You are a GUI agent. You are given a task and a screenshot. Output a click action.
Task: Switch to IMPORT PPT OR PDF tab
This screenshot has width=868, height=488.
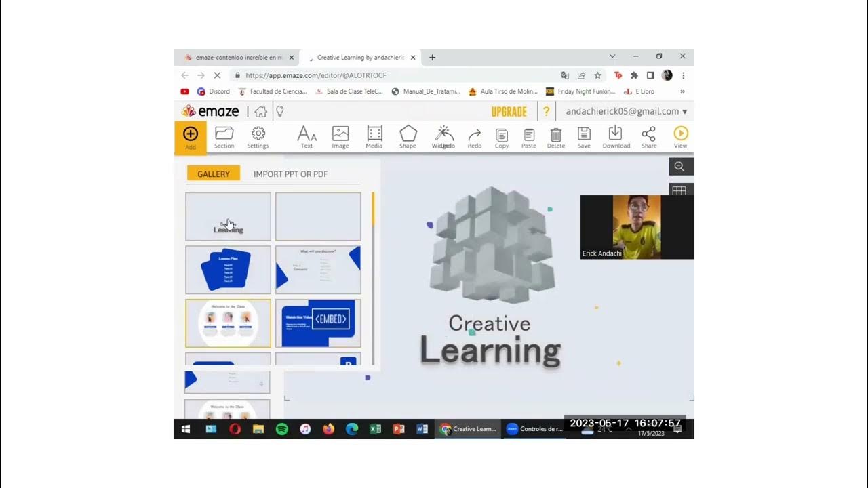(290, 174)
